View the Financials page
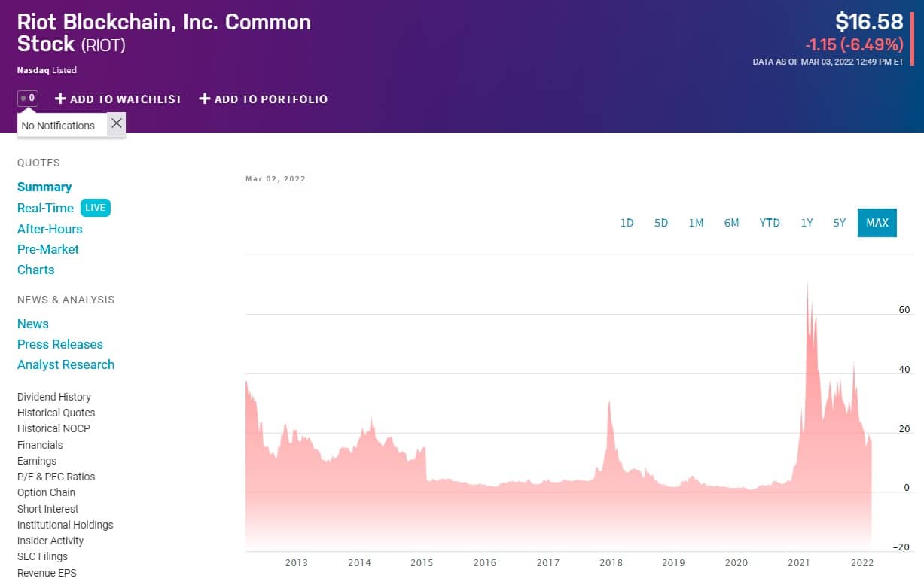The height and width of the screenshot is (588, 924). point(40,445)
